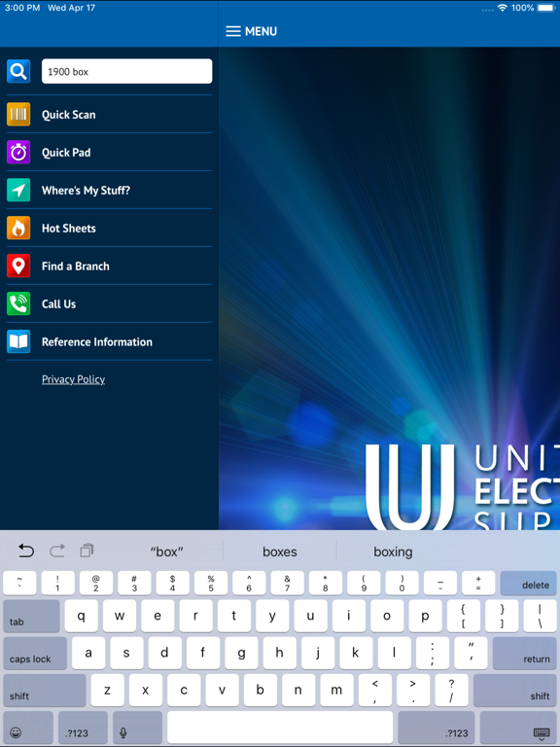The image size is (560, 747).
Task: Tap the MENU label in header
Action: tap(261, 31)
